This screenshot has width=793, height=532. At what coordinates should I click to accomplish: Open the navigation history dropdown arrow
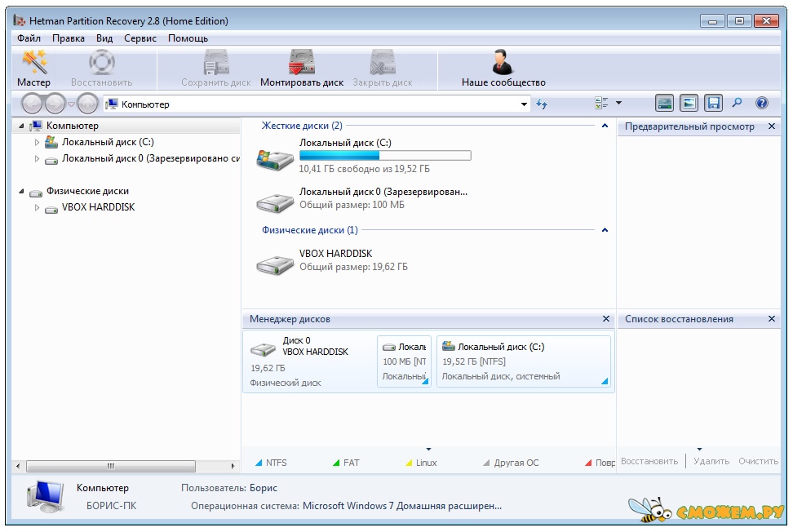coord(71,104)
